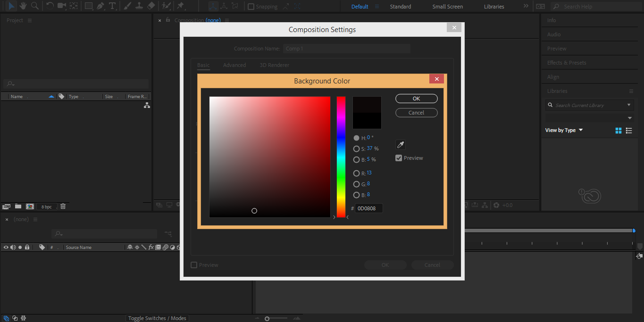Image resolution: width=644 pixels, height=322 pixels.
Task: Select the Unified Camera tool
Action: click(62, 6)
